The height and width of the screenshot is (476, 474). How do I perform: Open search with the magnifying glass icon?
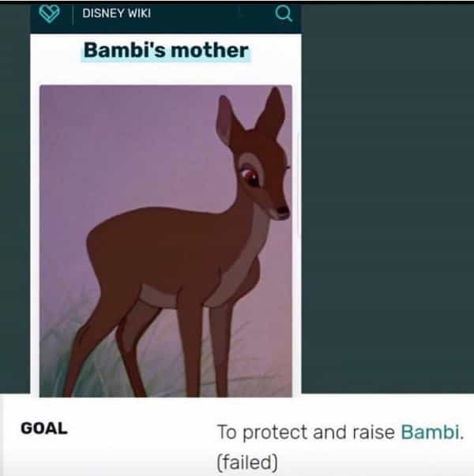point(284,14)
